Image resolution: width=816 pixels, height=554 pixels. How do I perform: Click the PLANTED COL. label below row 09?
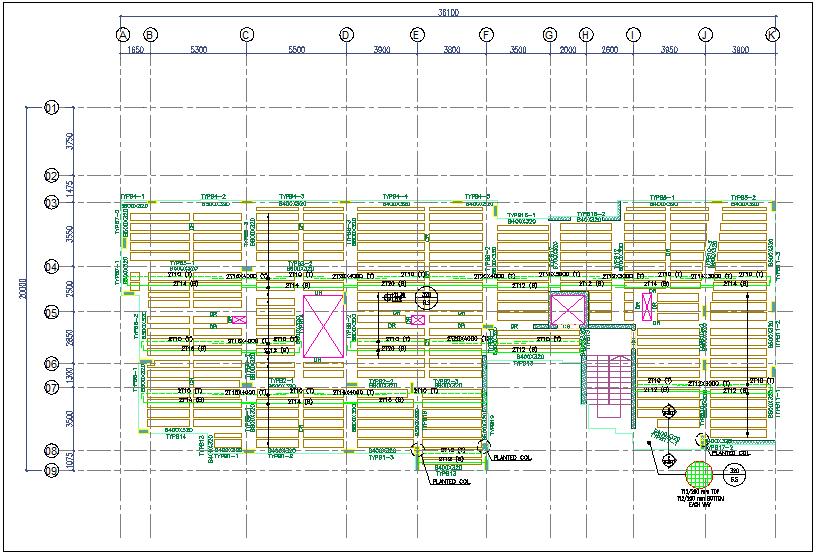451,482
